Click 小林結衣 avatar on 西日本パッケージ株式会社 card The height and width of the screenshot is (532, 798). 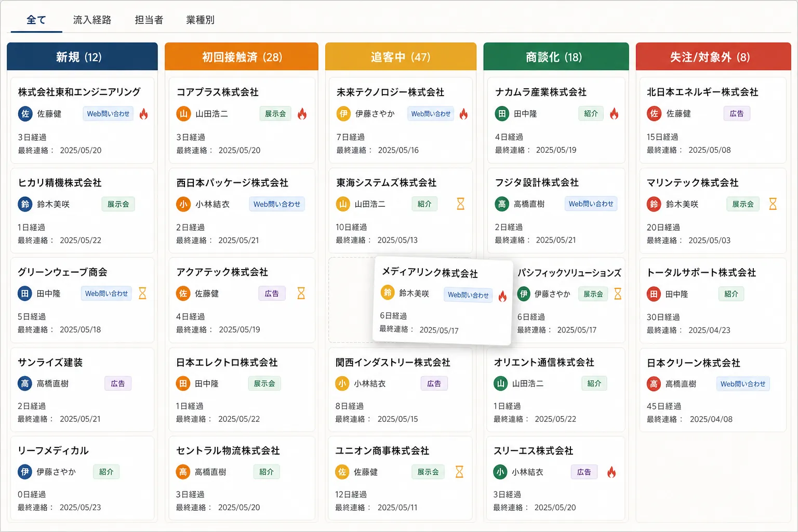point(183,204)
